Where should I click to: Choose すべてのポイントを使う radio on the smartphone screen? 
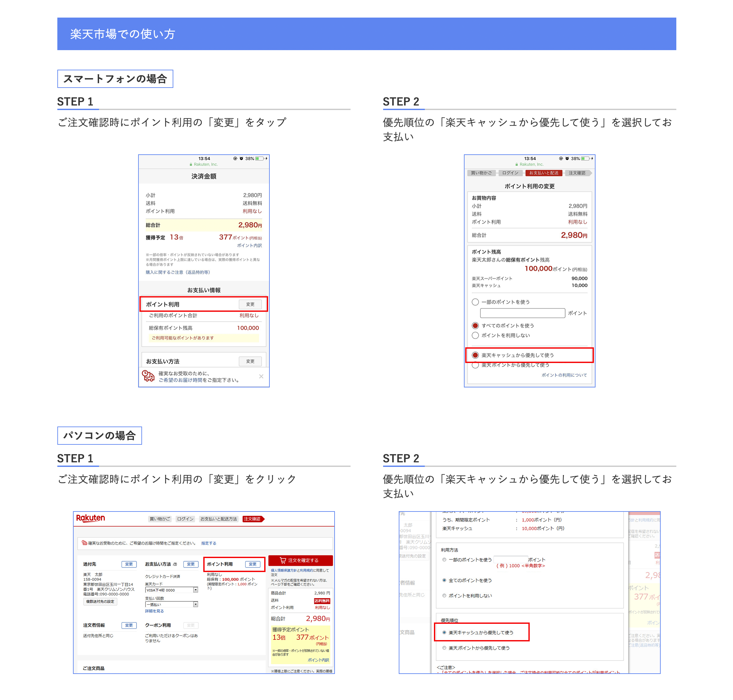coord(475,326)
